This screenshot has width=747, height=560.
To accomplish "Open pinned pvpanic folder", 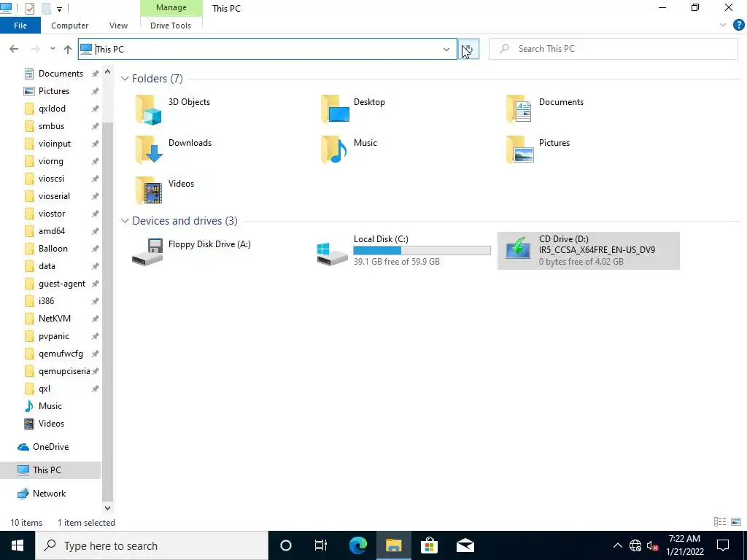I will (x=53, y=336).
